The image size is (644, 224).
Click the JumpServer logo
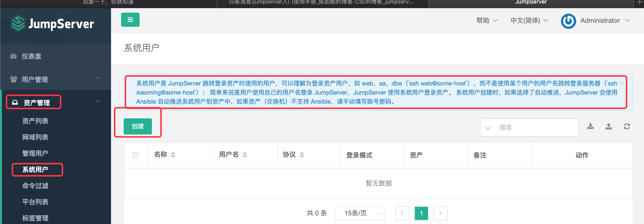[52, 24]
